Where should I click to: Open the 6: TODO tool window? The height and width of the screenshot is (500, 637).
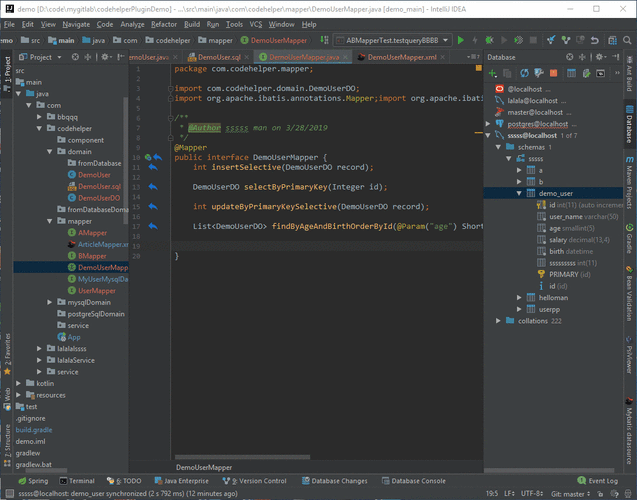click(124, 481)
